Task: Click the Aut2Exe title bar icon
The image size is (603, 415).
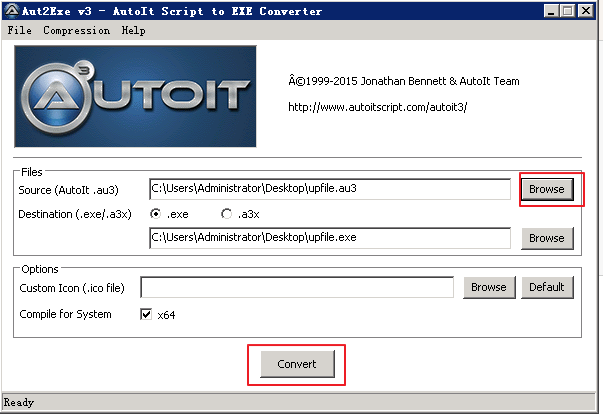Action: pyautogui.click(x=12, y=11)
